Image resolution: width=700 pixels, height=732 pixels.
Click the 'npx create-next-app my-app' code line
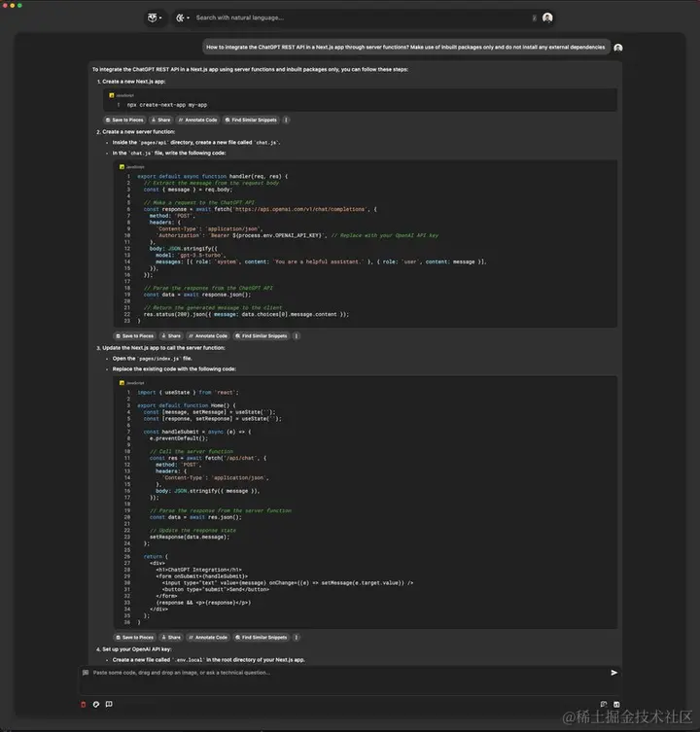tap(166, 105)
